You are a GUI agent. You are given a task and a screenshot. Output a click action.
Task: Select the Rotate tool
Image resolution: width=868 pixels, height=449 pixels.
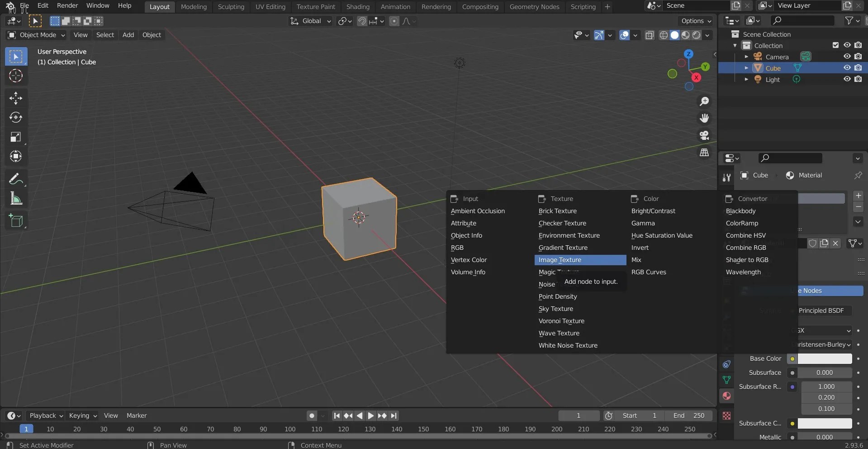(x=15, y=117)
